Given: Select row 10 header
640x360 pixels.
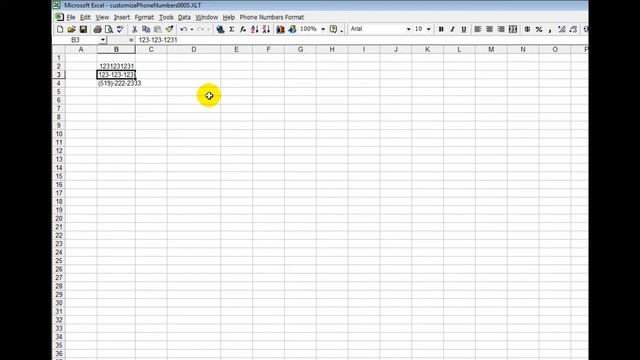Looking at the screenshot, I should (59, 134).
